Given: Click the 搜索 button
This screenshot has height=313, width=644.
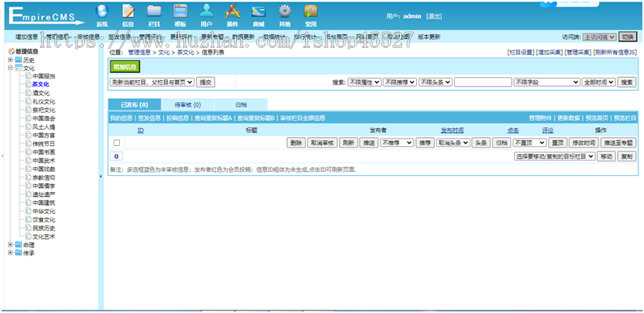Looking at the screenshot, I should (x=627, y=82).
